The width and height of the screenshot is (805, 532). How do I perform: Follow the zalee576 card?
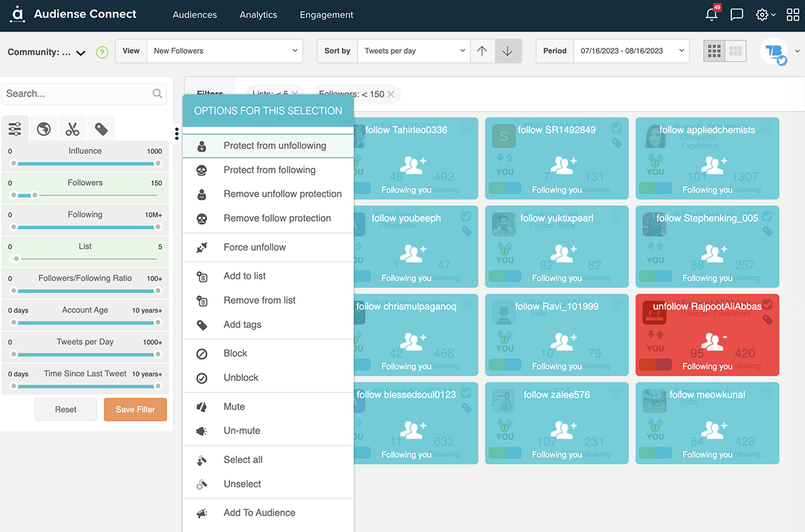[557, 423]
